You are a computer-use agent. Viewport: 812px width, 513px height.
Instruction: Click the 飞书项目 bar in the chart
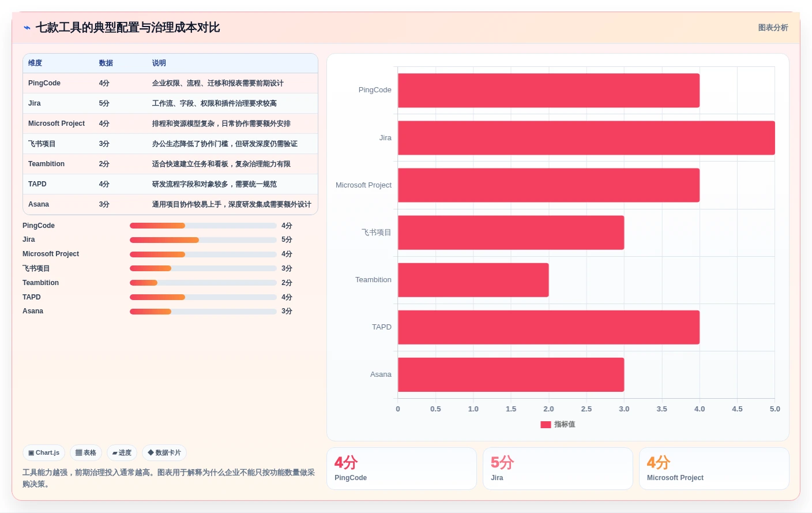click(x=511, y=233)
